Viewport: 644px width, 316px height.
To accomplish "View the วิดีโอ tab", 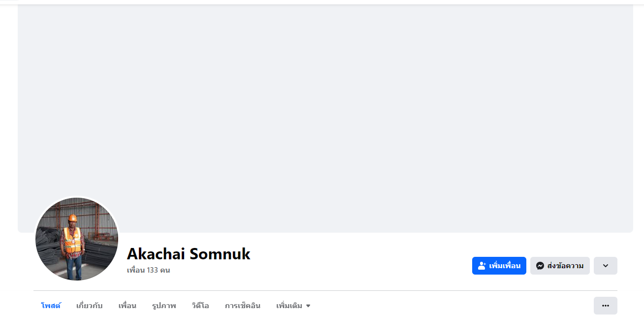I will tap(200, 306).
